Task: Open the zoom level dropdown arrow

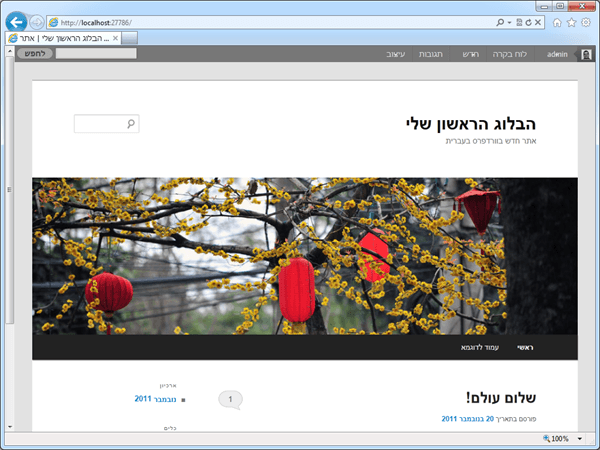Action: pos(580,439)
